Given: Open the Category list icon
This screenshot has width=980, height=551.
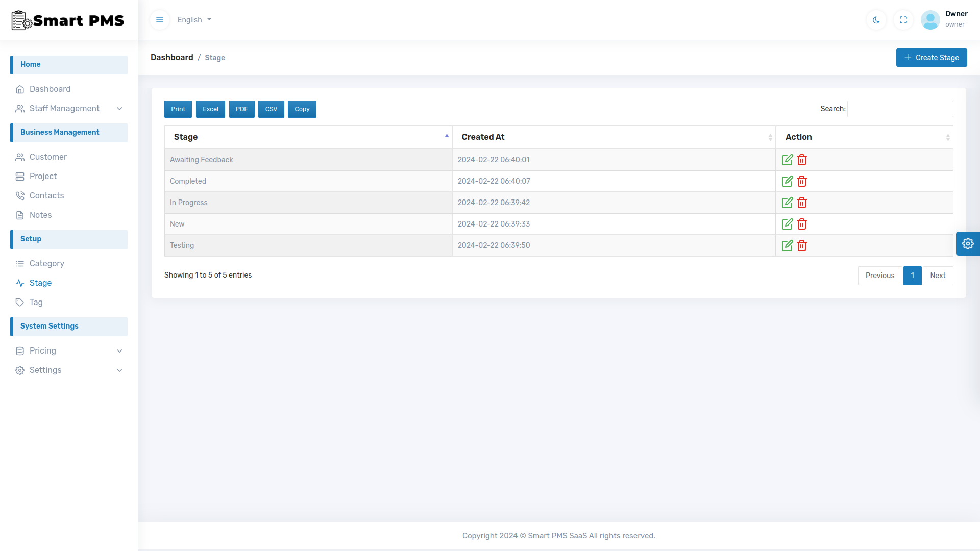Looking at the screenshot, I should (x=20, y=263).
